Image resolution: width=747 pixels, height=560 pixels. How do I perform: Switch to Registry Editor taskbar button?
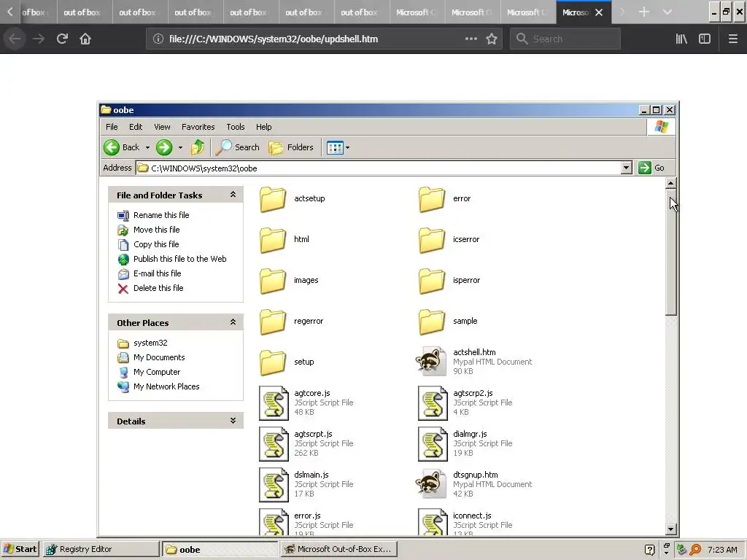pos(101,549)
